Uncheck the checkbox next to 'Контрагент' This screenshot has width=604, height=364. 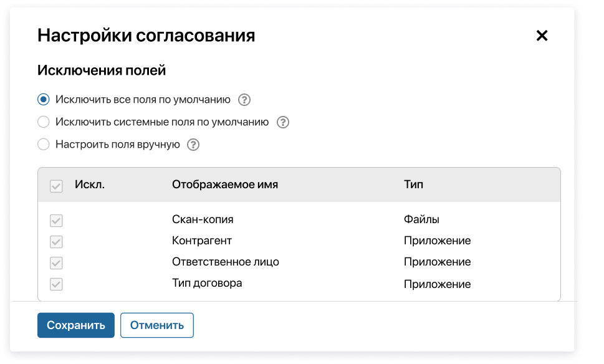click(x=55, y=241)
